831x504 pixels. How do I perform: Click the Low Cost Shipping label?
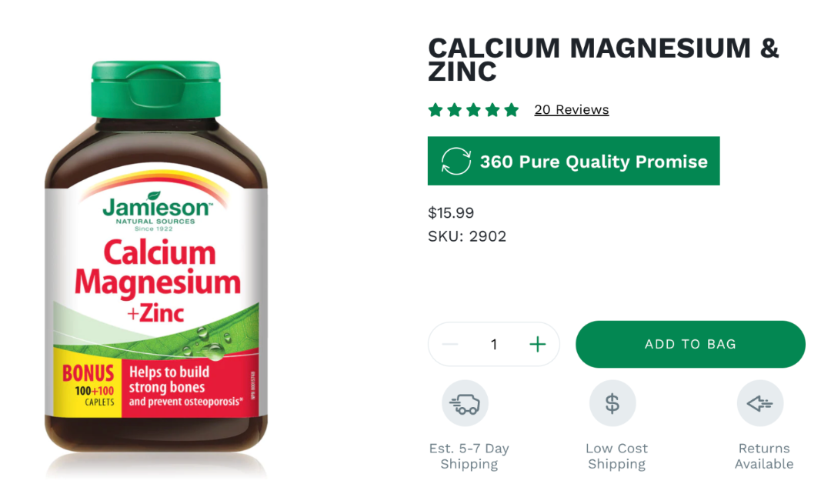617,456
